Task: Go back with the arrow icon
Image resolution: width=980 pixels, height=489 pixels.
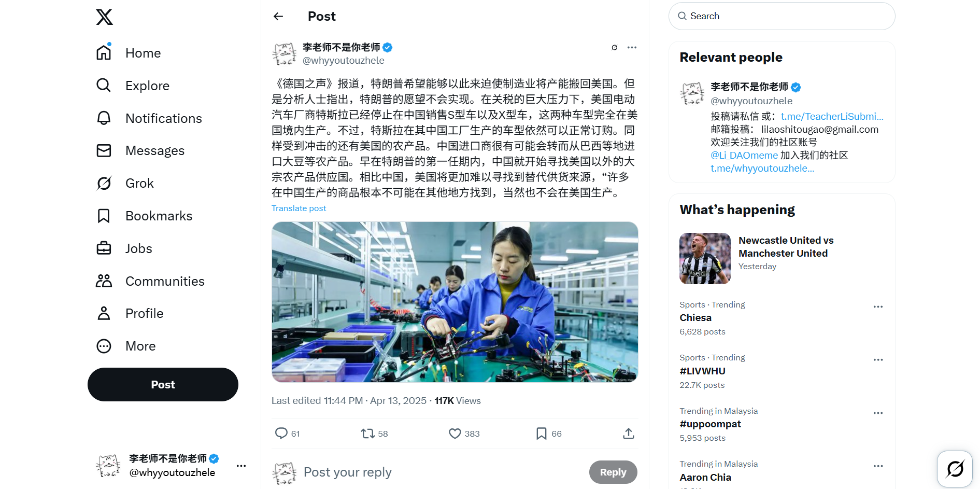Action: coord(278,17)
